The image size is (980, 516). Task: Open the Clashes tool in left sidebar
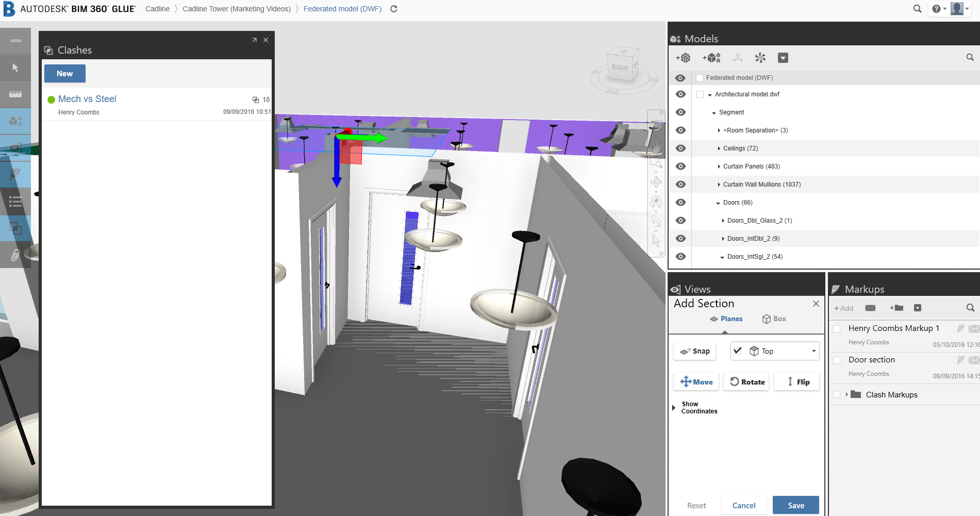[x=15, y=228]
